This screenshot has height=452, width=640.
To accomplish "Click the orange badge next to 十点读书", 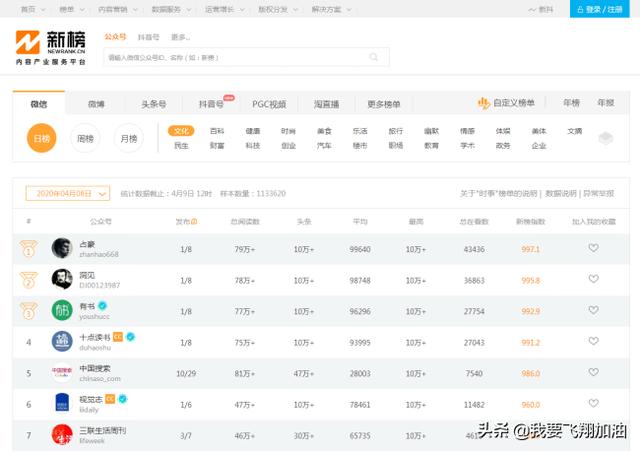I will [118, 337].
